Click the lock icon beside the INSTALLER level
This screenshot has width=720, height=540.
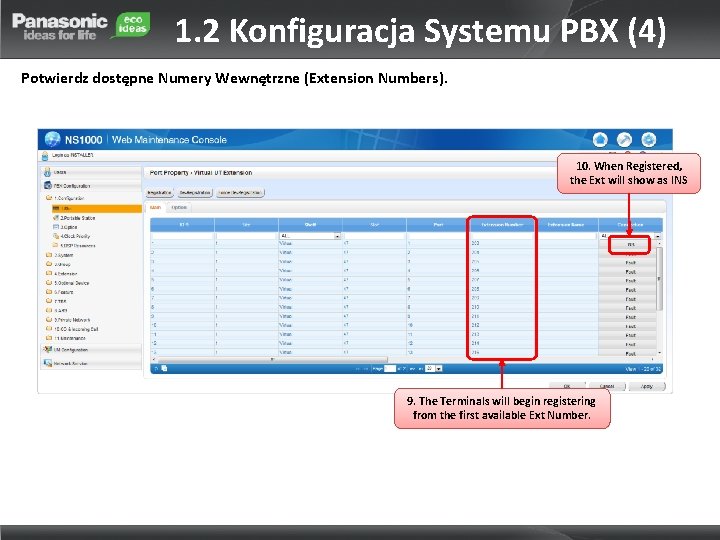pyautogui.click(x=45, y=156)
